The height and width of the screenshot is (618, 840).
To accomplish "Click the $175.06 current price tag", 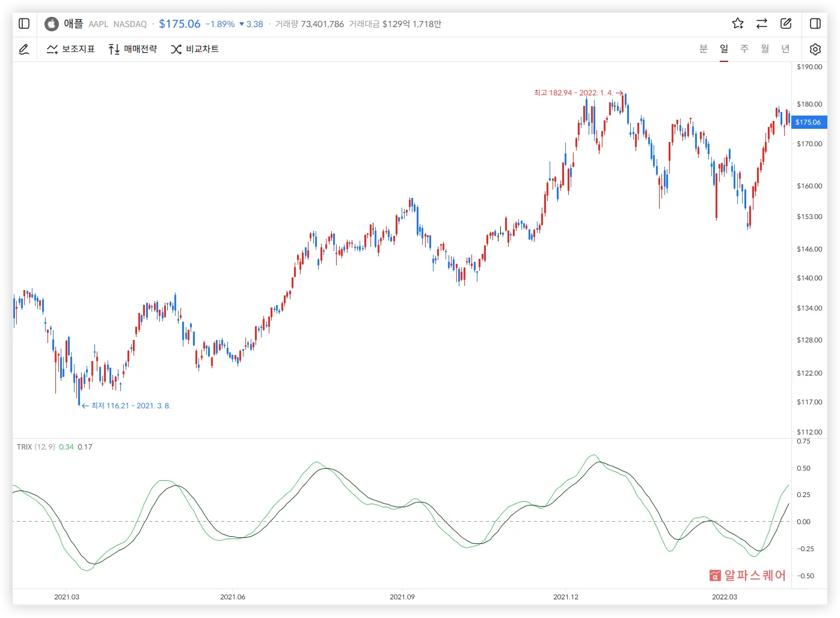I will pyautogui.click(x=808, y=122).
